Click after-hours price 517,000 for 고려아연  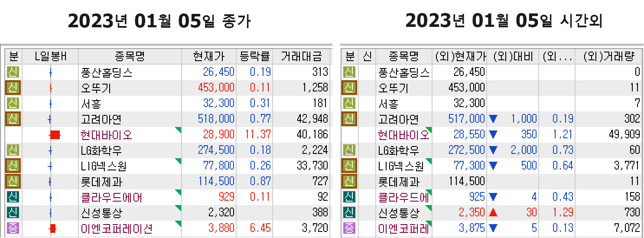click(466, 119)
